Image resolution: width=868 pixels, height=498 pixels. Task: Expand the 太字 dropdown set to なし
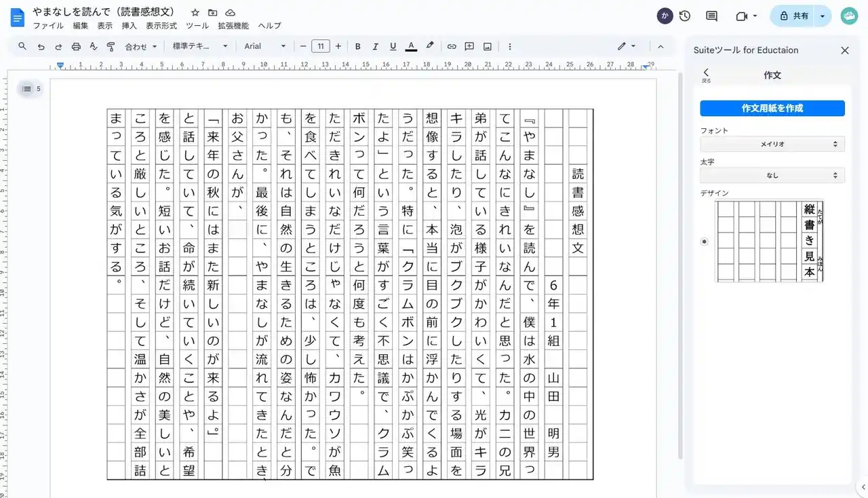click(x=772, y=175)
